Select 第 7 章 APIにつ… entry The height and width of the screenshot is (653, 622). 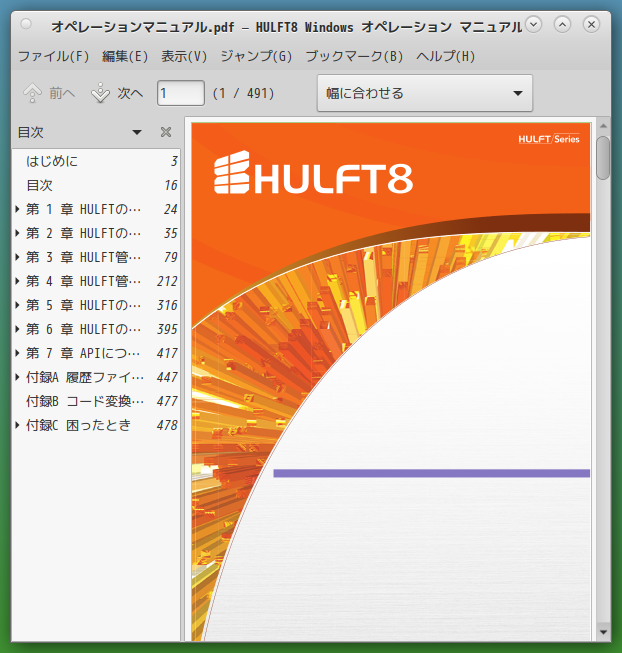tap(96, 353)
